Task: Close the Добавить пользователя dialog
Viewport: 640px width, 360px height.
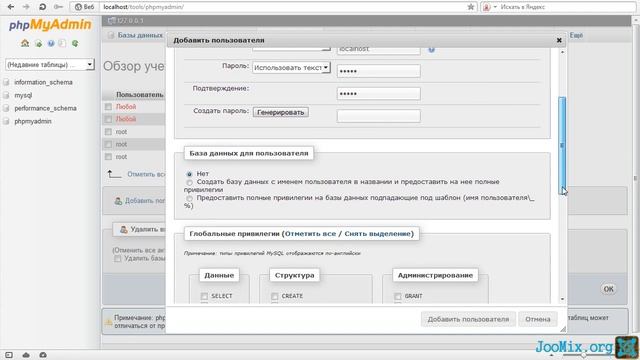Action: 559,40
